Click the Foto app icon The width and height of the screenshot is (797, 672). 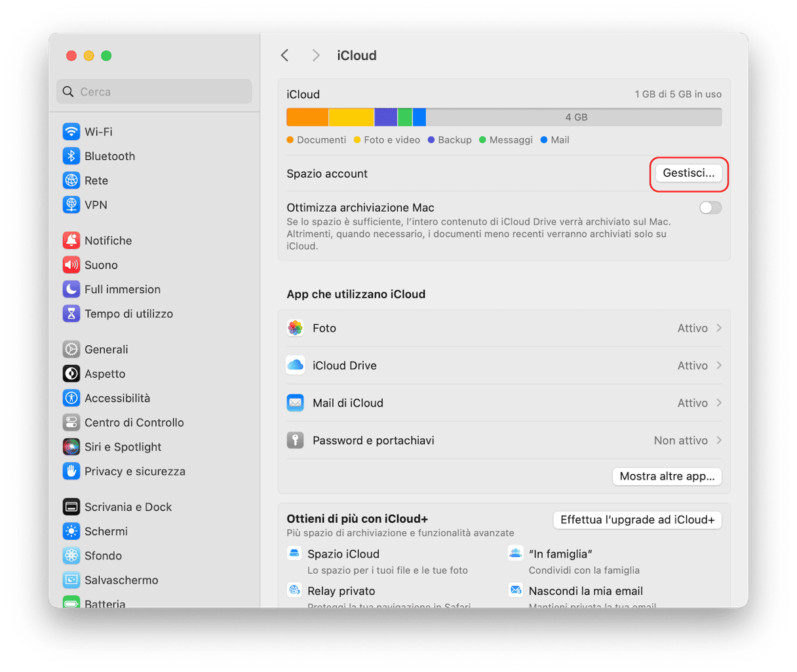296,328
